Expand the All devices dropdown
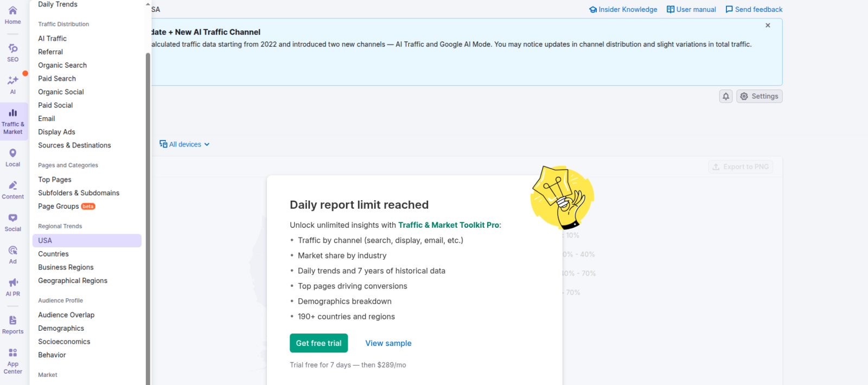 (x=184, y=144)
